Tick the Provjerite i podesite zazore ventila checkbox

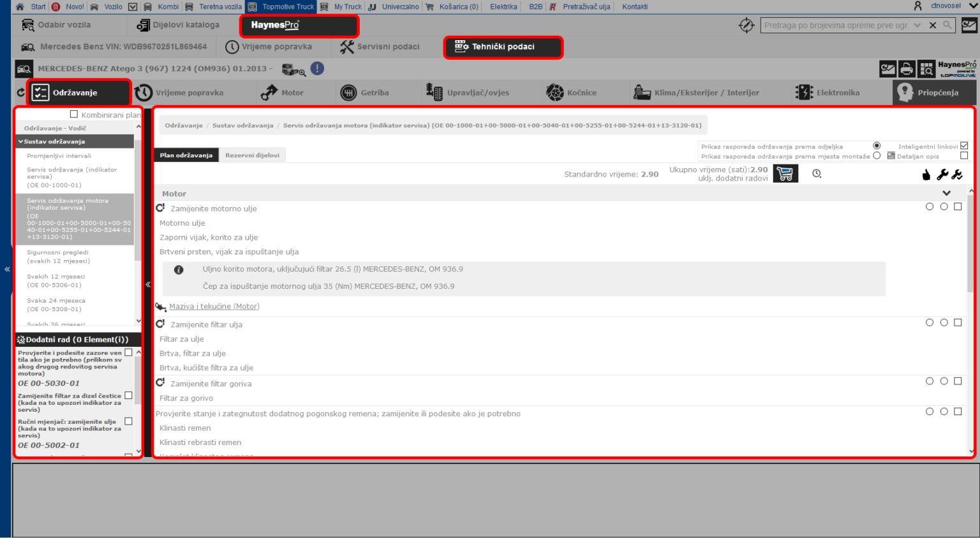128,352
